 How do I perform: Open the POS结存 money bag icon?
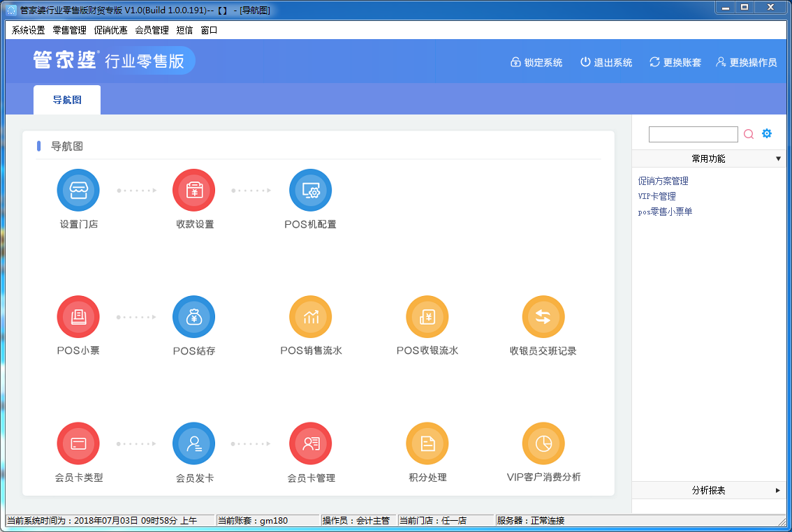(x=194, y=317)
